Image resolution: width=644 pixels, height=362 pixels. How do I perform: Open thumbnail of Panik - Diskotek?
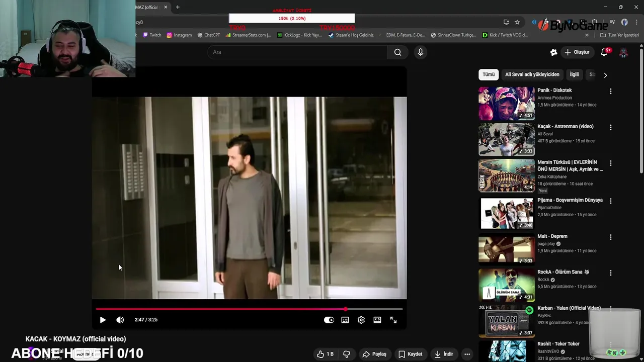point(507,103)
